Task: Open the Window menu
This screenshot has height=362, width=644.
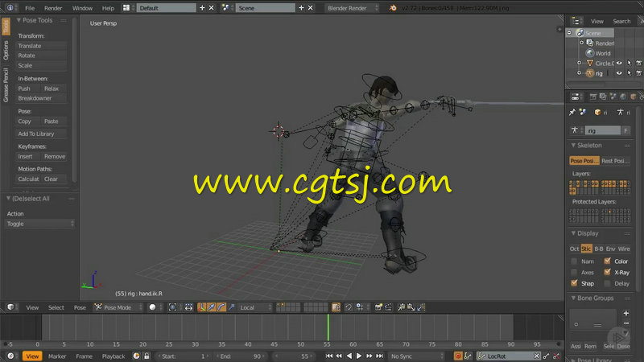Action: tap(82, 8)
